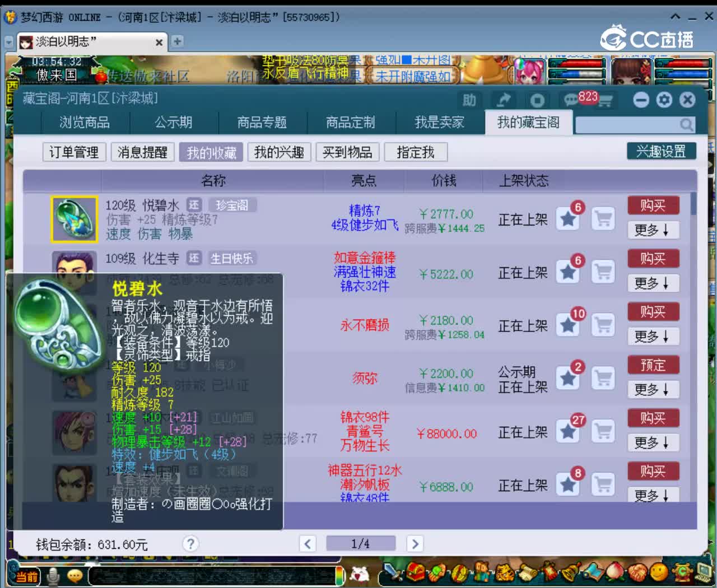Click 还 badge next to 化生寺
The image size is (717, 588).
[x=194, y=258]
